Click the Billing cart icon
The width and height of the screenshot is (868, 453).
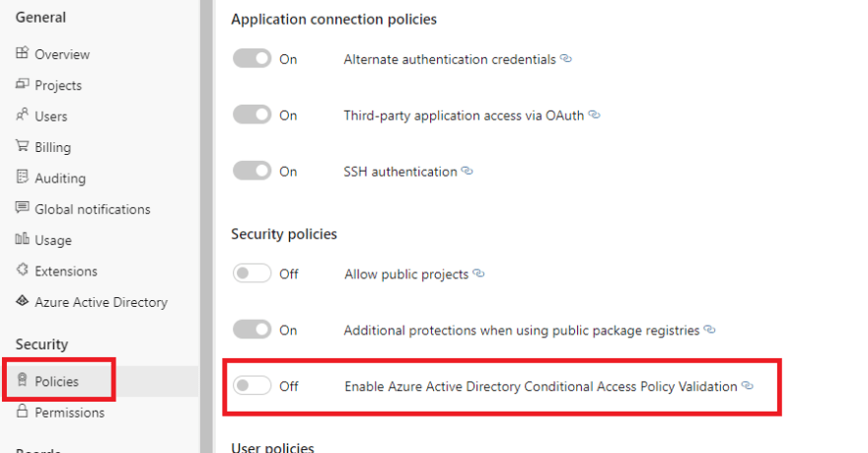click(x=22, y=146)
